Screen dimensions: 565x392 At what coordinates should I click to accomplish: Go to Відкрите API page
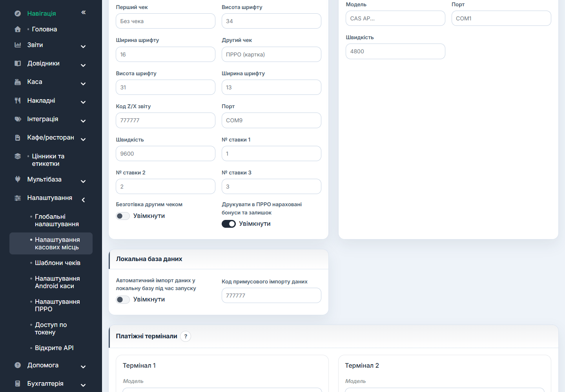click(x=54, y=348)
